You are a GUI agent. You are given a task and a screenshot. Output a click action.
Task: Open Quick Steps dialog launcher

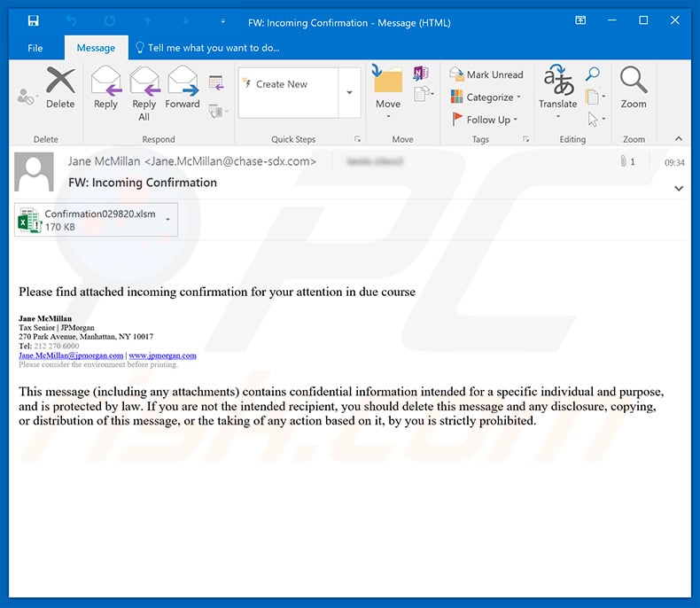tap(358, 139)
